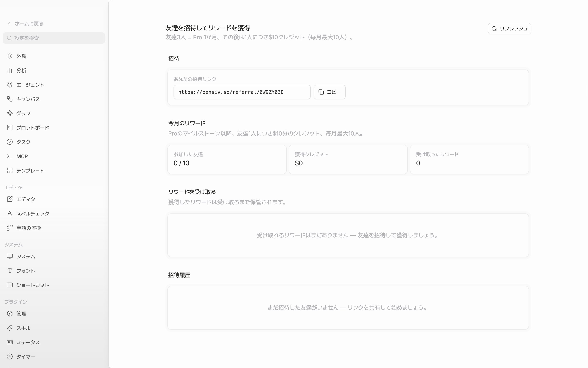Click the 参加した友達 0 / 10 card
The height and width of the screenshot is (368, 588).
227,159
